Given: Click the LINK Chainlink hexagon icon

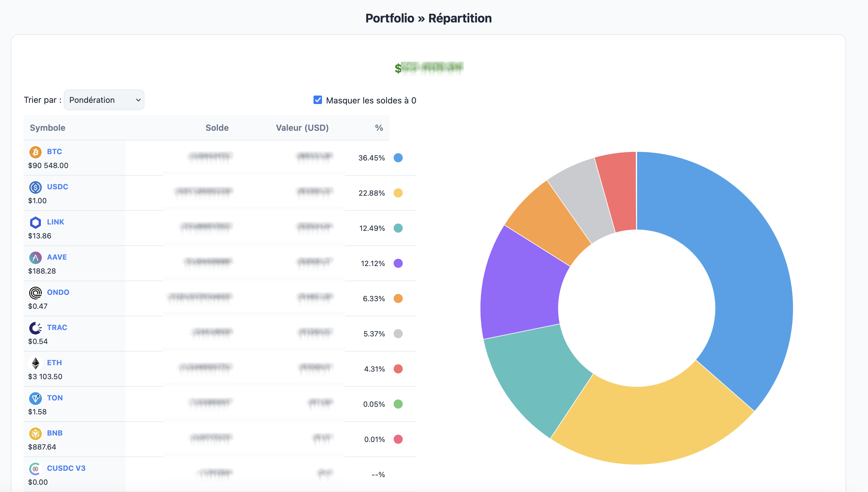Looking at the screenshot, I should [x=36, y=222].
